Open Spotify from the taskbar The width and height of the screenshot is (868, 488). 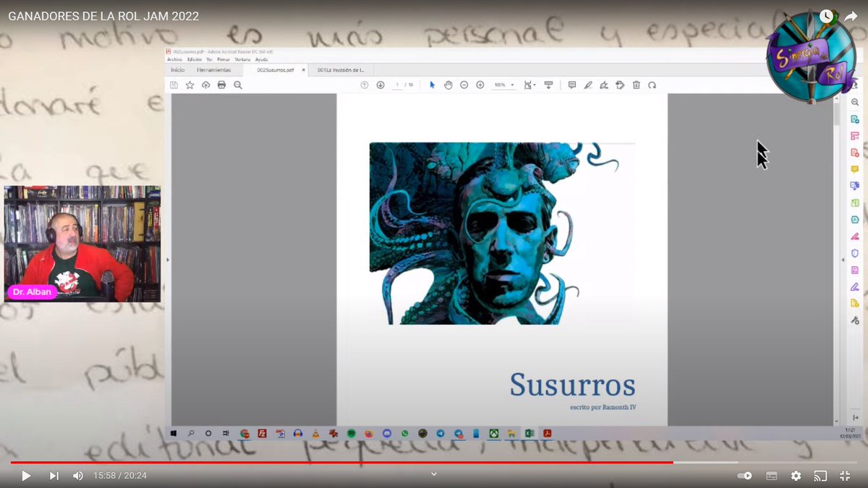[x=351, y=434]
